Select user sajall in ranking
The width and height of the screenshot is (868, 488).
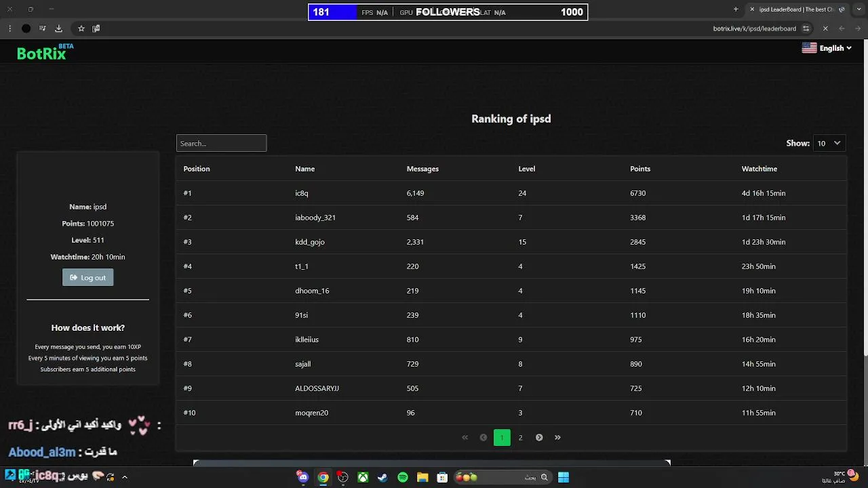pos(303,364)
